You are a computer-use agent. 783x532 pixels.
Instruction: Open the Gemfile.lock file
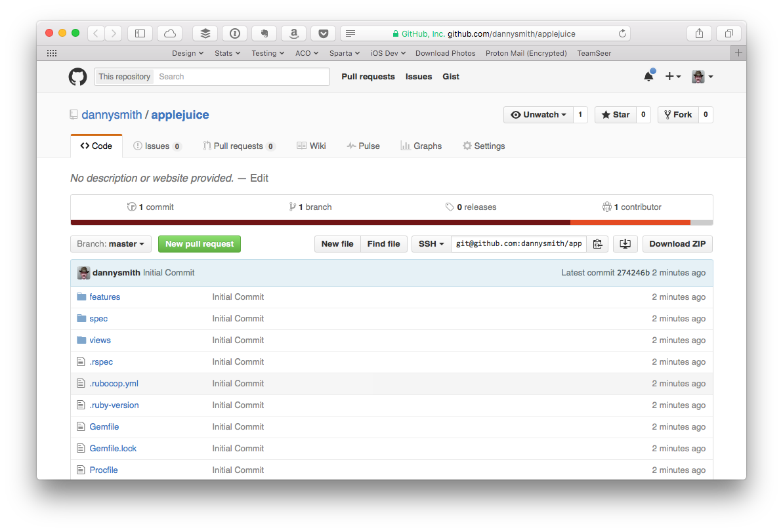[113, 449]
